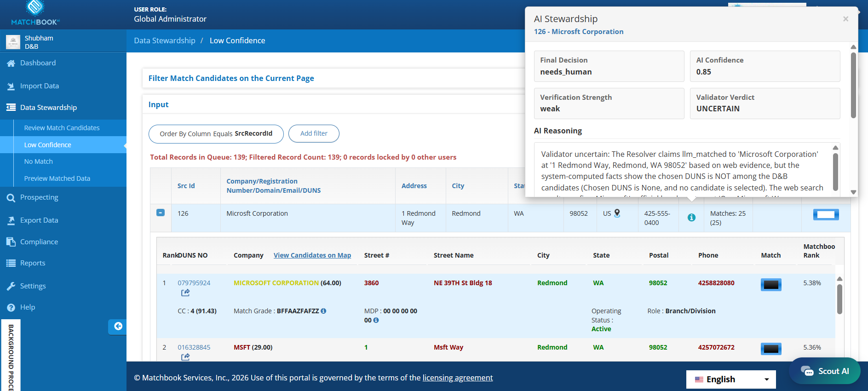Launch the Scout AI chat button
Viewport: 868px width, 391px height.
[825, 371]
